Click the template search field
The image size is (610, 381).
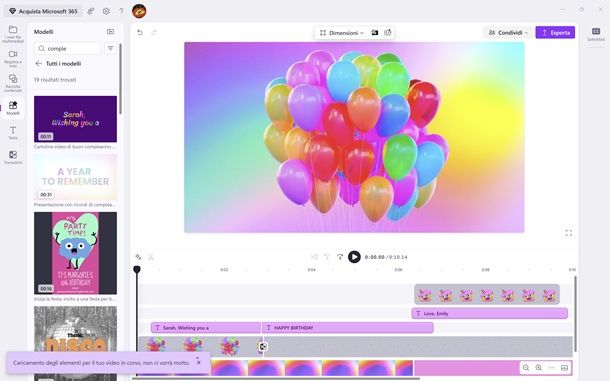click(67, 48)
